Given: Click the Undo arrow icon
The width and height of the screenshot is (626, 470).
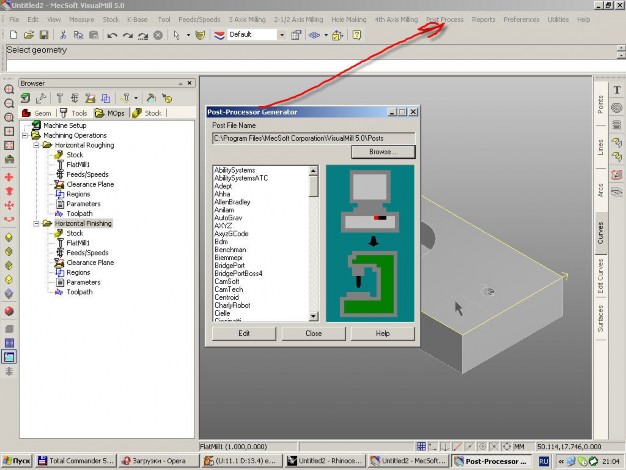Looking at the screenshot, I should tap(112, 36).
